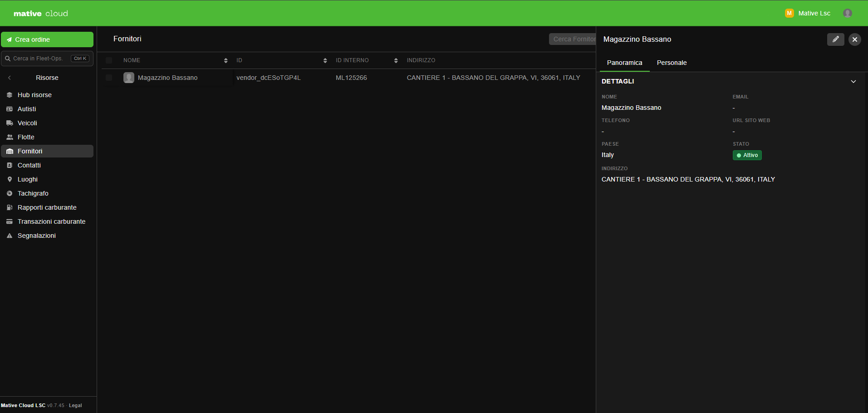Click the Magazzino Bassano avatar thumbnail
Screen dimensions: 868x413
pyautogui.click(x=129, y=78)
